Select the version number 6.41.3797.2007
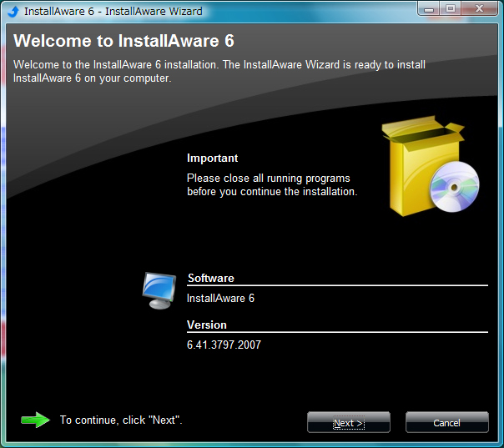This screenshot has width=504, height=448. pyautogui.click(x=224, y=345)
